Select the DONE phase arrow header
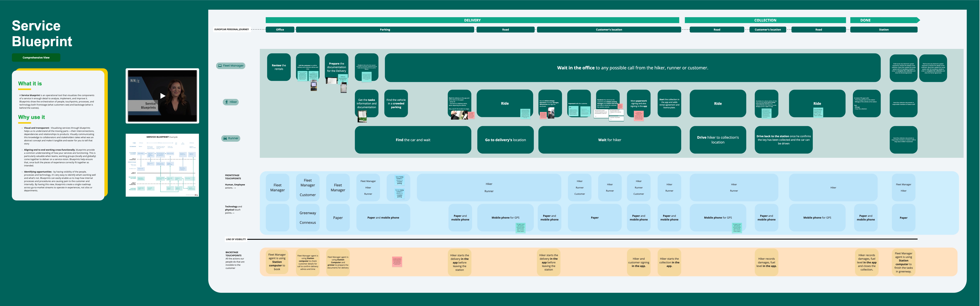 pos(885,20)
